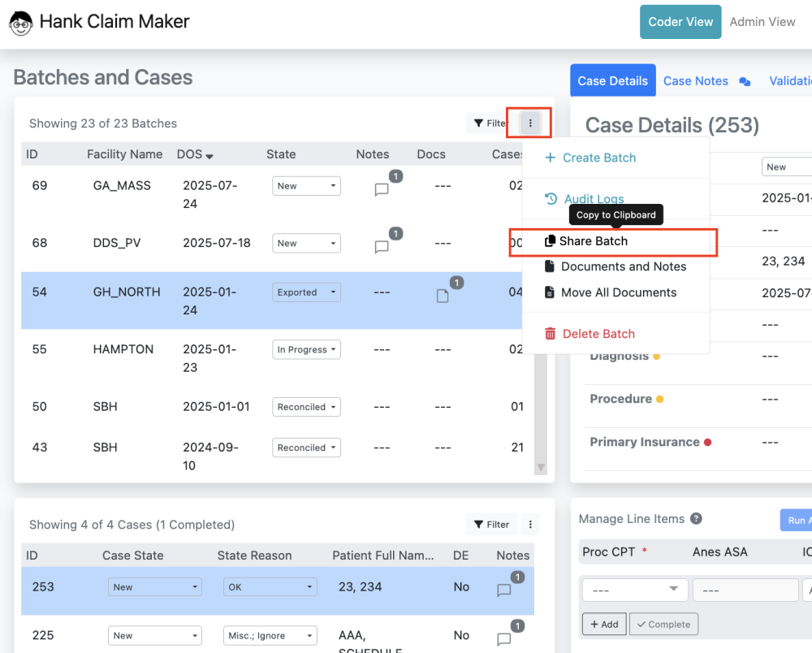
Task: Click the Case State column header
Action: click(132, 555)
